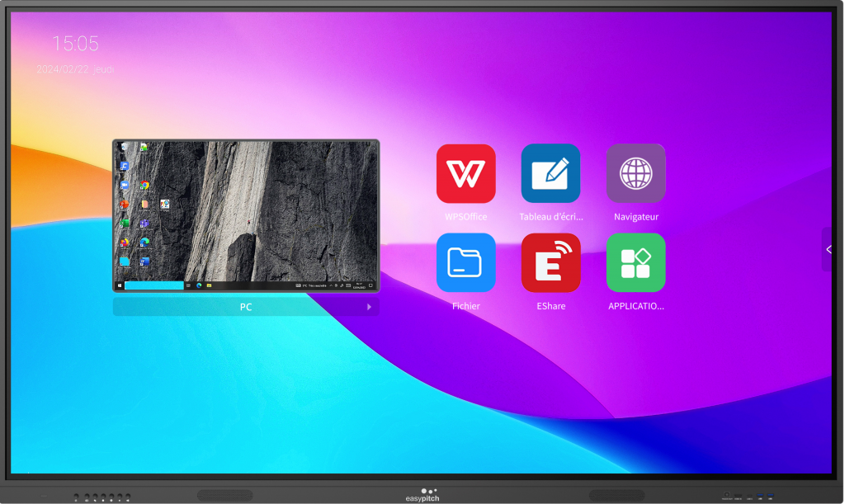Open Excel shortcut on the PC desktop
This screenshot has width=845, height=504.
[x=125, y=223]
